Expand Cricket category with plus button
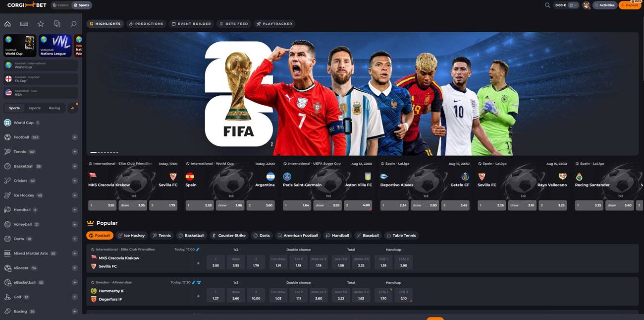 [x=75, y=181]
